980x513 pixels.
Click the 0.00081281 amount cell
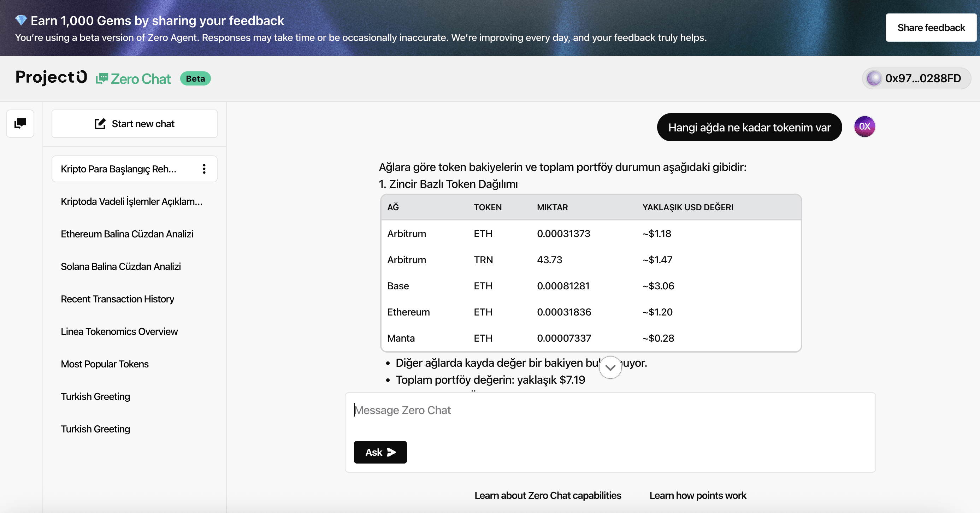click(x=563, y=286)
